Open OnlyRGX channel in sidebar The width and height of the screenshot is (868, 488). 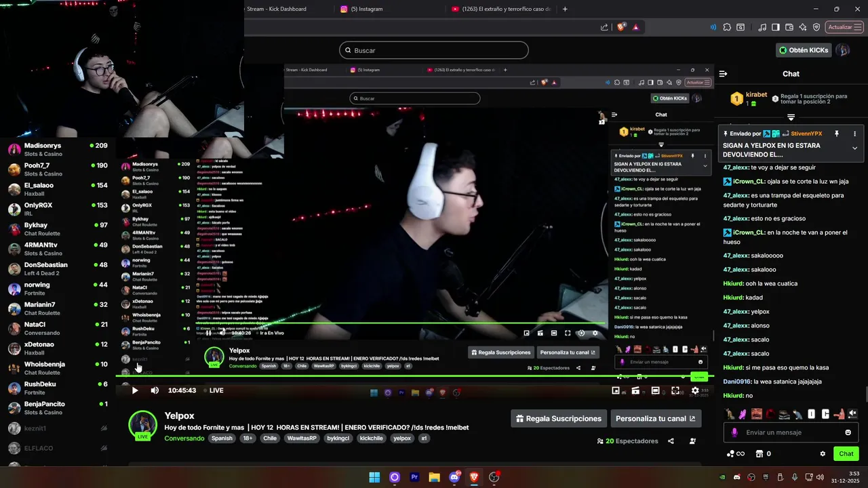(58, 209)
